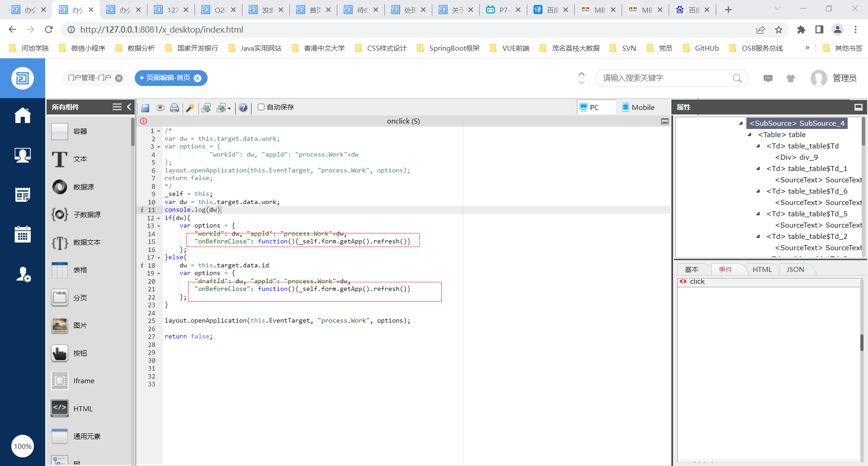The height and width of the screenshot is (466, 868).
Task: Click the printer icon in toolbar
Action: click(175, 108)
